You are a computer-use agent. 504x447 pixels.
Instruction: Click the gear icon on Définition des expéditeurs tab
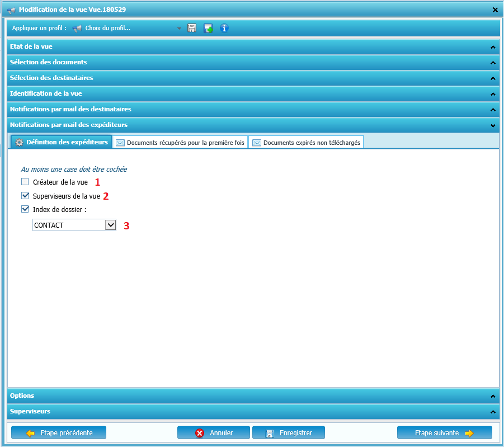[19, 143]
